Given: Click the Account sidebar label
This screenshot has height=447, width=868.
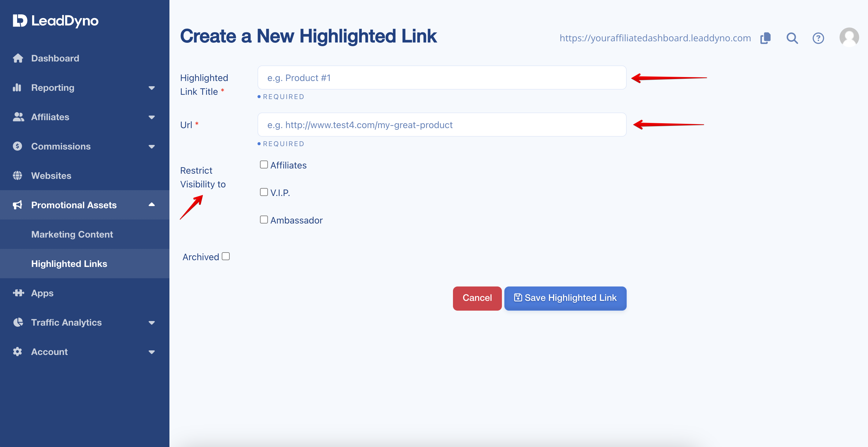Looking at the screenshot, I should pos(50,352).
